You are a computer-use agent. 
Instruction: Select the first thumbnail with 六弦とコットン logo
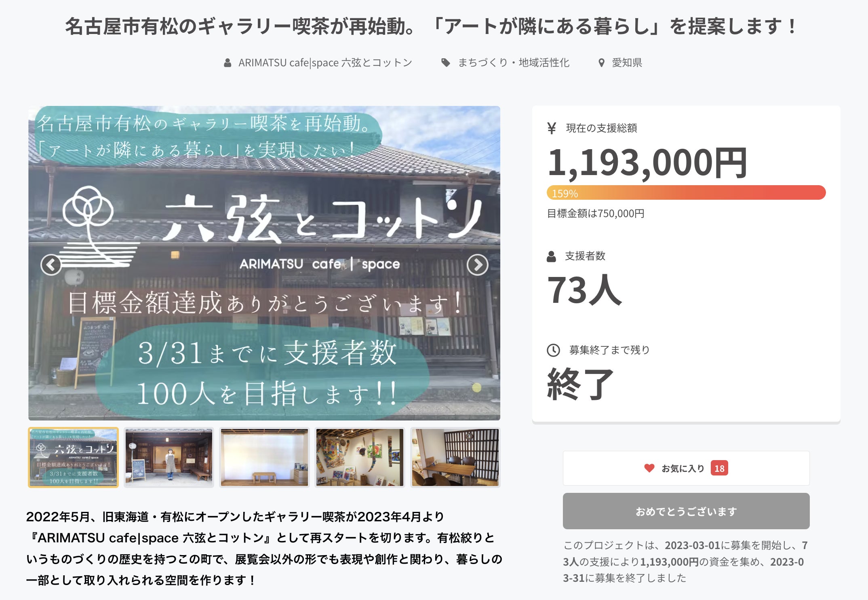[73, 457]
